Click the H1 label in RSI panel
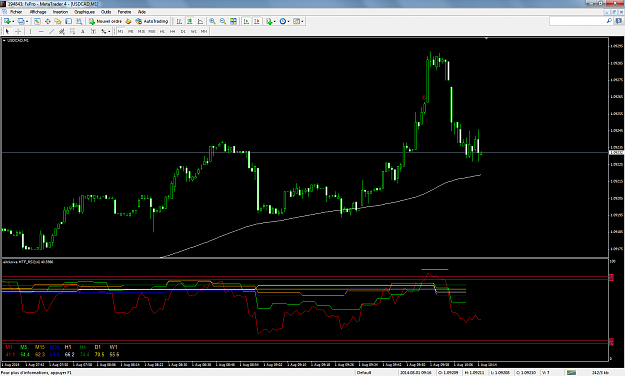 pyautogui.click(x=68, y=347)
